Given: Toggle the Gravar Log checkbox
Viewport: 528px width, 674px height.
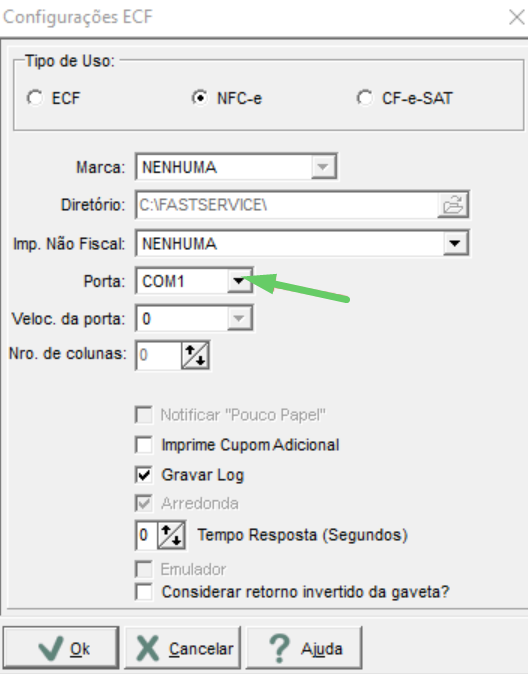Looking at the screenshot, I should pyautogui.click(x=144, y=475).
